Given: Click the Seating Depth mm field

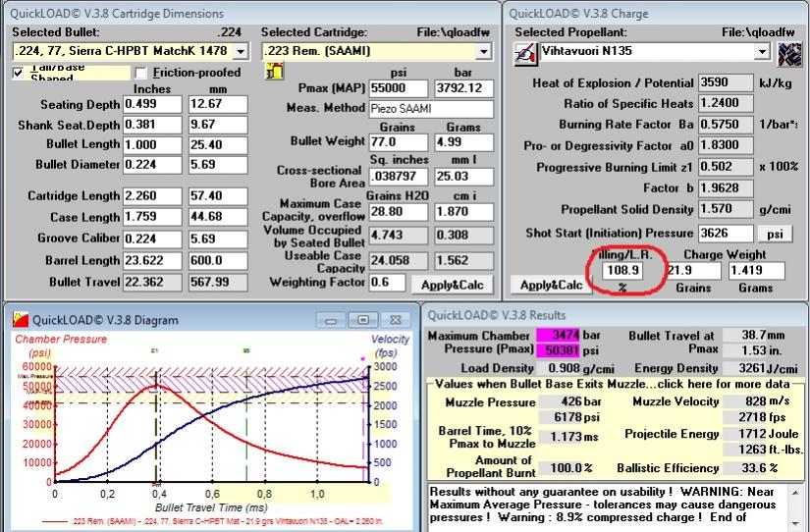Looking at the screenshot, I should click(218, 104).
